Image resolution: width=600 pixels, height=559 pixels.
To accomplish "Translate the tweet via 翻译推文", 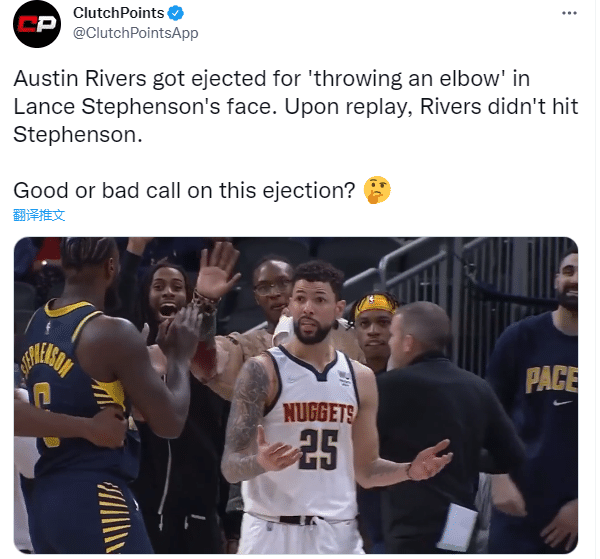I will point(39,215).
